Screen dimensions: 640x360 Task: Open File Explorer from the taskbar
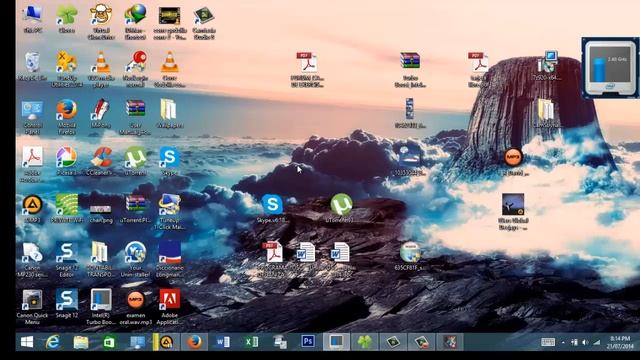[80, 342]
